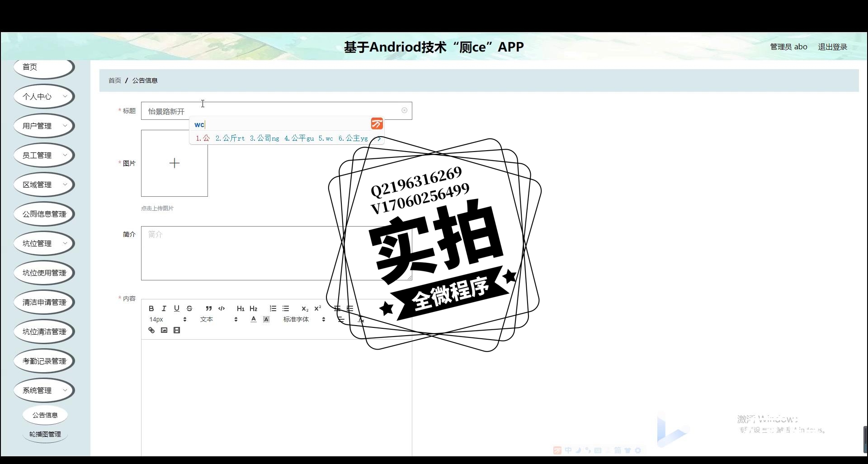The width and height of the screenshot is (868, 464).
Task: Open 坑位清洁管理 from the sidebar
Action: point(44,331)
